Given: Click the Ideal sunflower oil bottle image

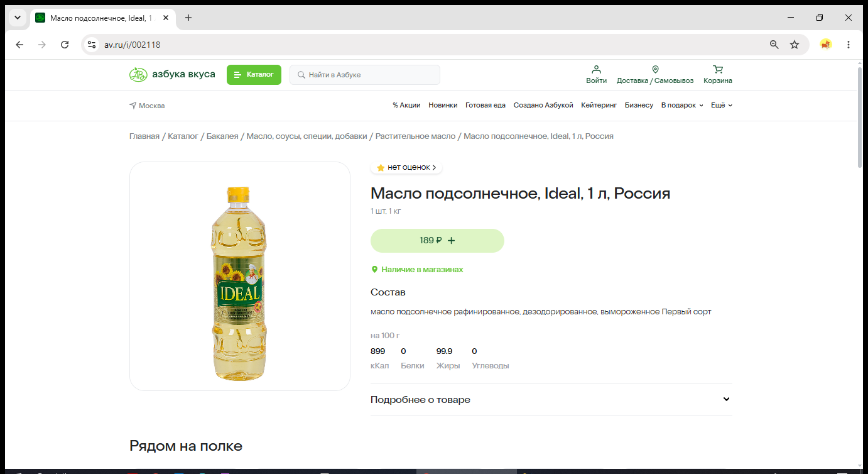Looking at the screenshot, I should coord(239,284).
